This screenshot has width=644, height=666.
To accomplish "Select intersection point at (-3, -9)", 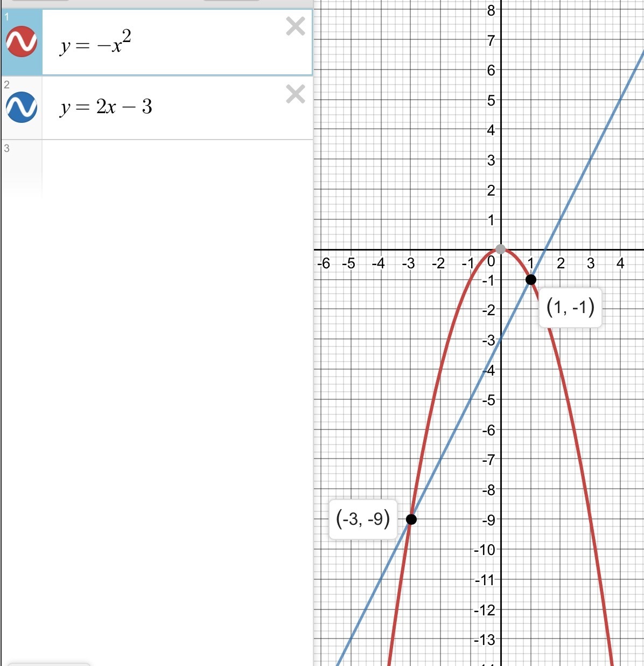I will [x=411, y=519].
